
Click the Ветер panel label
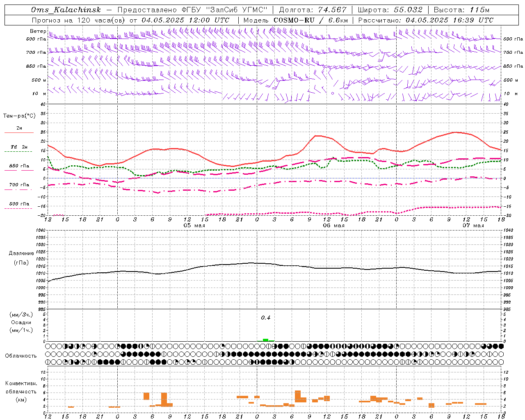tap(38, 31)
